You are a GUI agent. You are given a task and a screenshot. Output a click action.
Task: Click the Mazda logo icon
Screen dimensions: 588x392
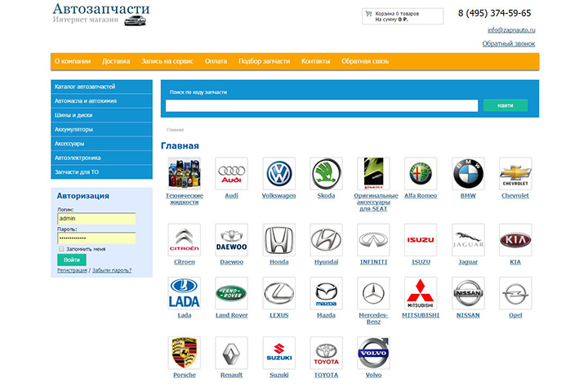(326, 293)
